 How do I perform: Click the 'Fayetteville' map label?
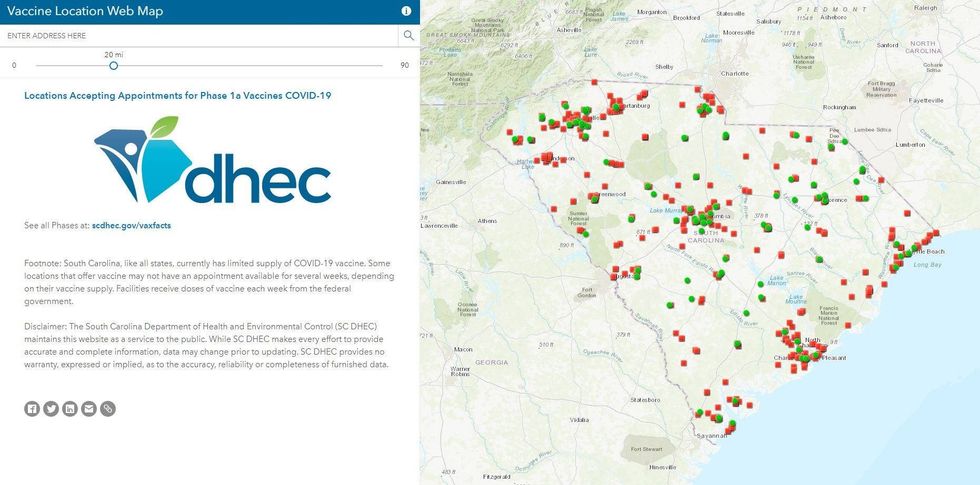tap(926, 100)
